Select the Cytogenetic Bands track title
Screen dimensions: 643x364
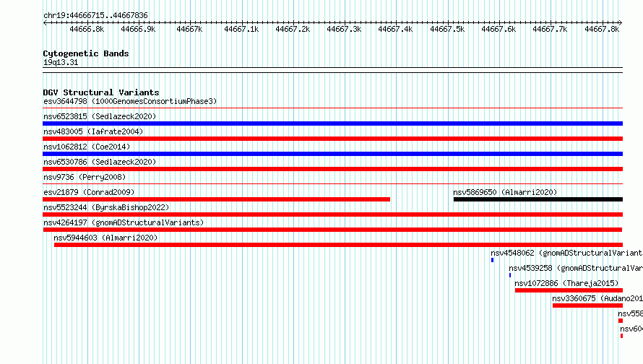pyautogui.click(x=86, y=53)
